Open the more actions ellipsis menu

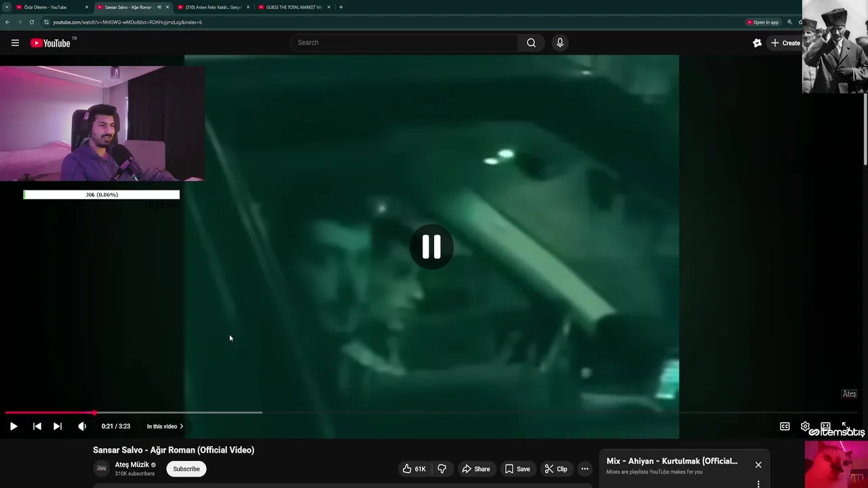pos(585,469)
